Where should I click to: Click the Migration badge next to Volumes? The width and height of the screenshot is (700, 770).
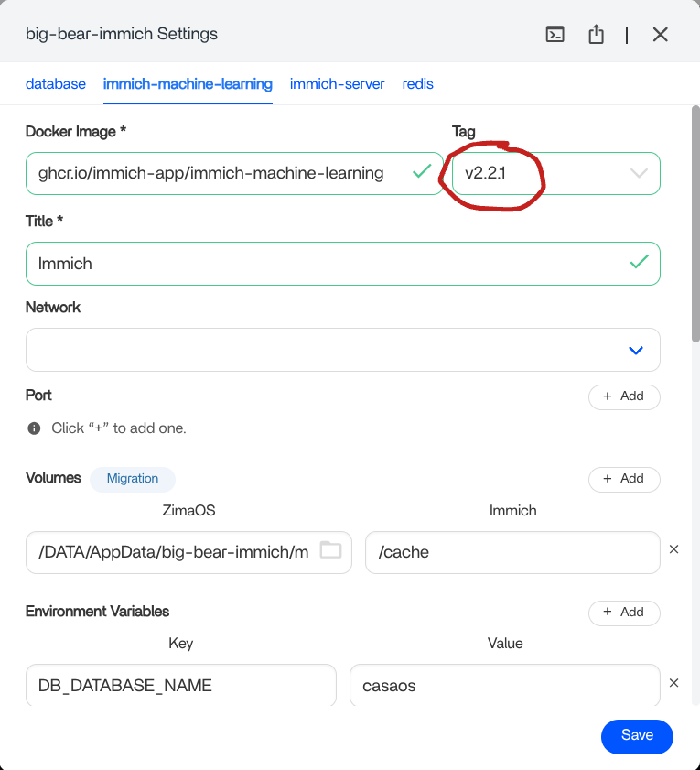click(133, 479)
